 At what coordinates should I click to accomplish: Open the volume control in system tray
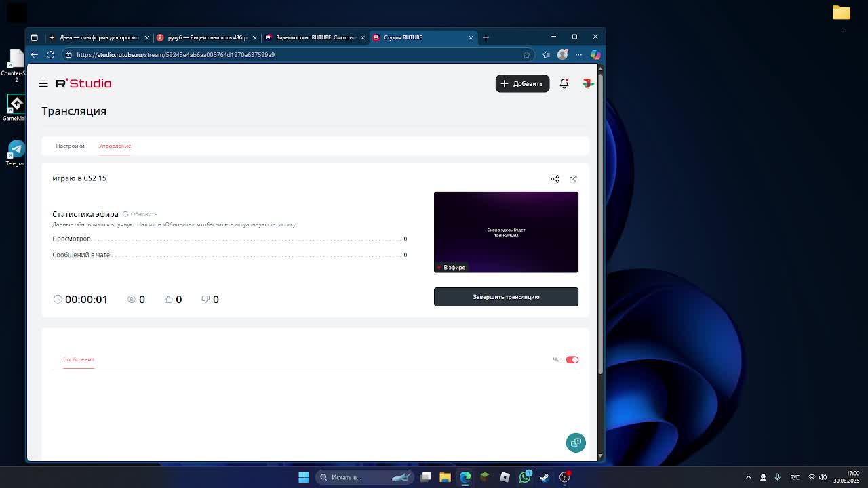(823, 477)
